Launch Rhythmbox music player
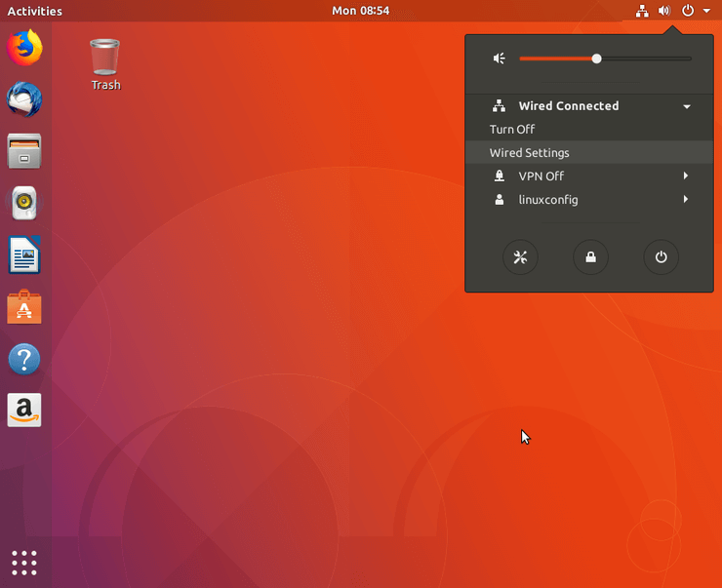The image size is (722, 588). 24,203
